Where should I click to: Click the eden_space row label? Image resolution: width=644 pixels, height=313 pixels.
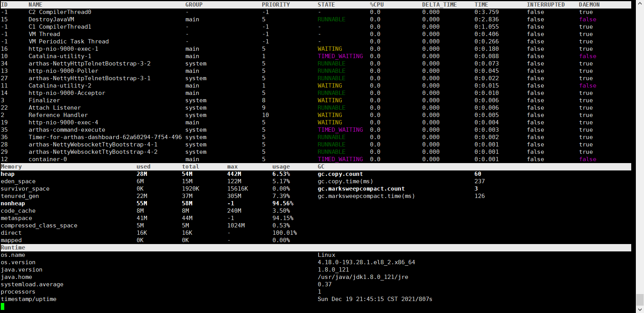tap(18, 181)
